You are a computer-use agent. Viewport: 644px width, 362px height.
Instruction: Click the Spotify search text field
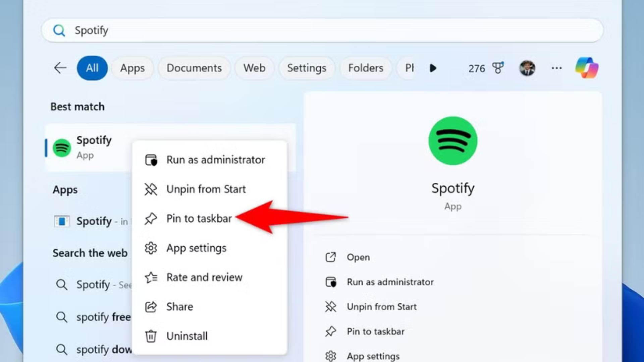pos(322,31)
